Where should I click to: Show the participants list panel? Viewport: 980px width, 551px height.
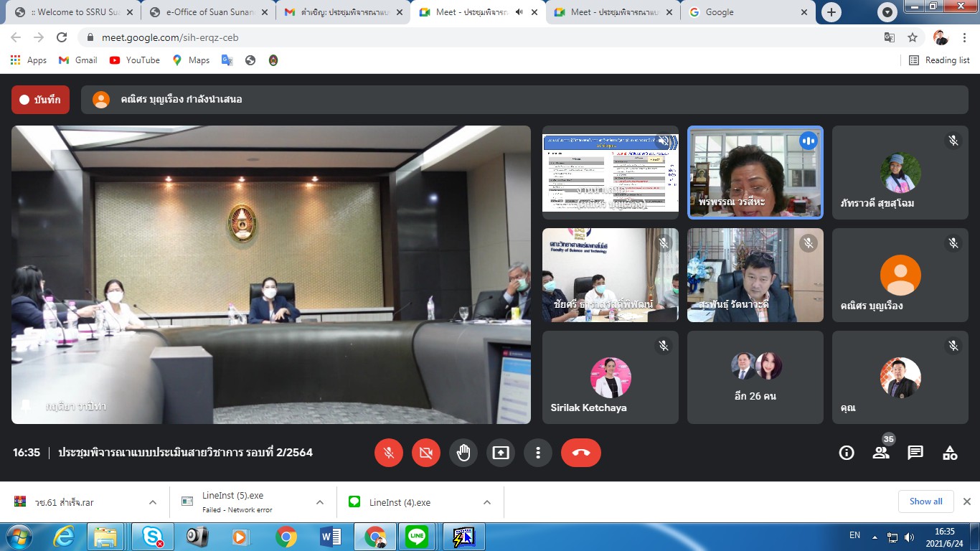click(x=881, y=453)
